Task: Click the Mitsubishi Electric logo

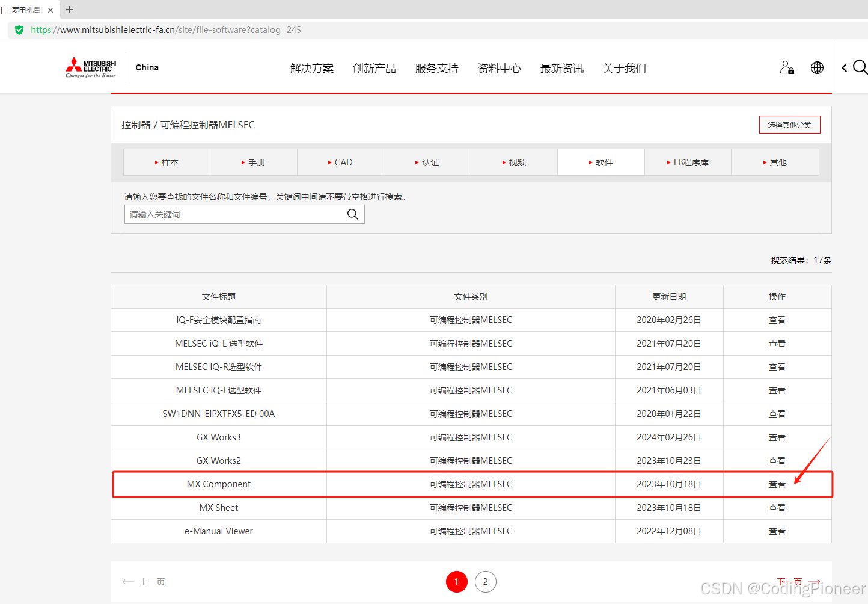Action: (90, 67)
